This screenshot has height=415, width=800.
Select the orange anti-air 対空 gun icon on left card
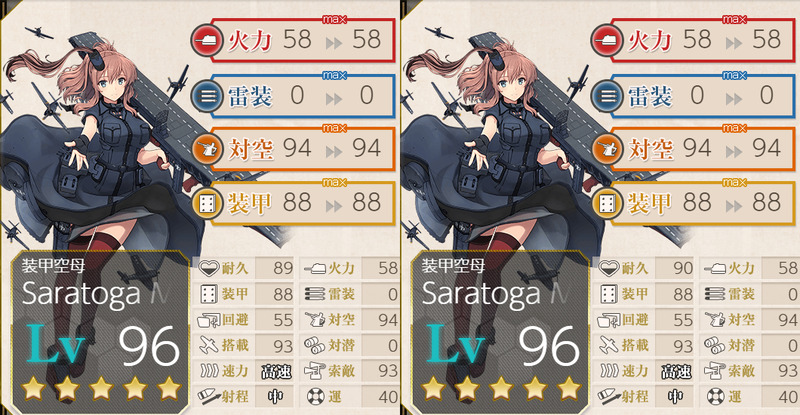(207, 149)
